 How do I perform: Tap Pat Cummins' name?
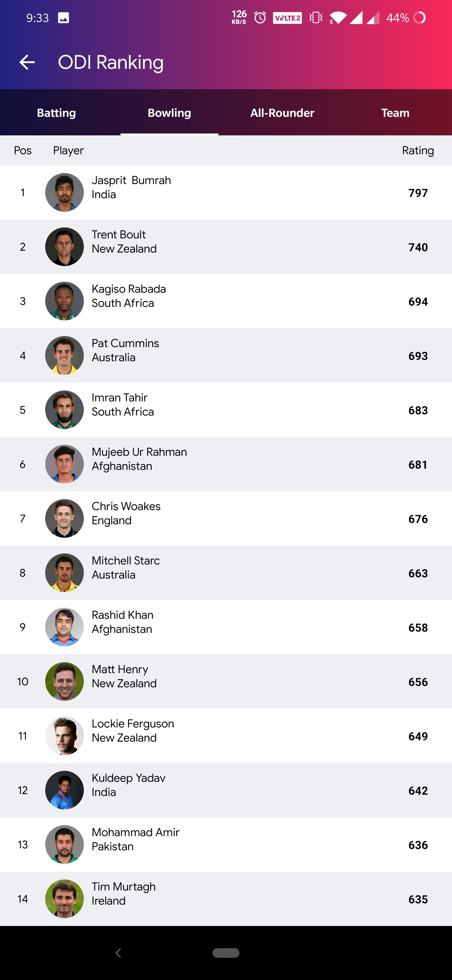tap(125, 344)
